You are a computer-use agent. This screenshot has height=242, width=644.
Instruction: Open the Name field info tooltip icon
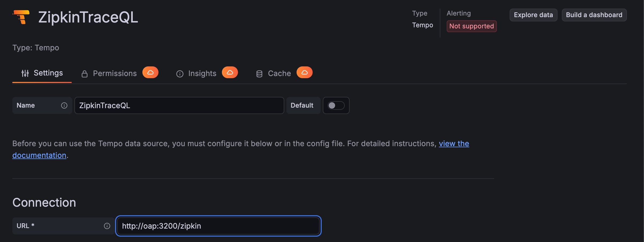tap(64, 105)
